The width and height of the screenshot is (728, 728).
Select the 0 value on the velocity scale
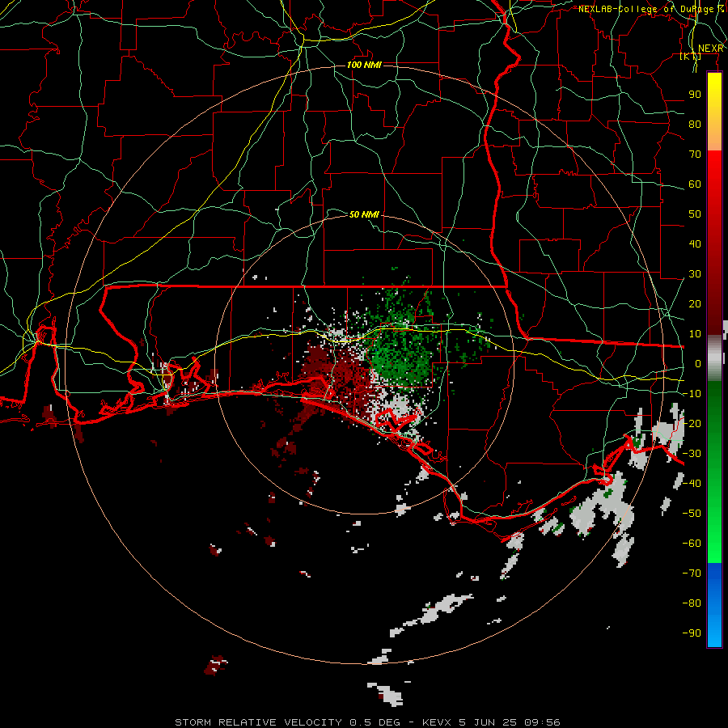click(698, 363)
